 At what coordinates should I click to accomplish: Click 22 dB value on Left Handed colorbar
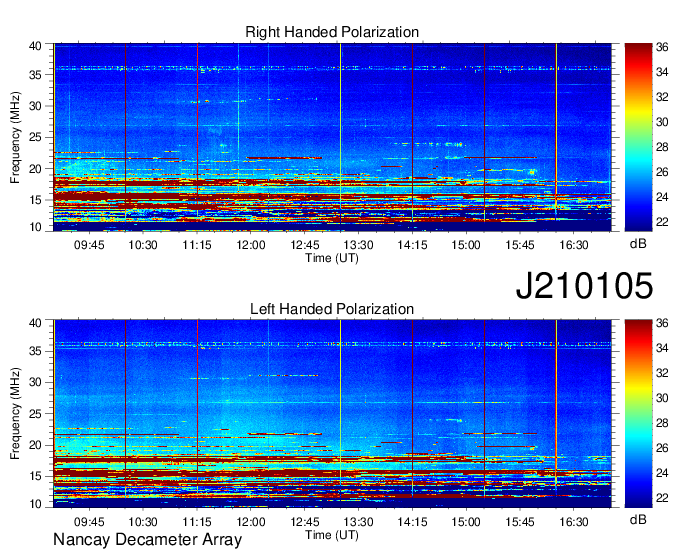662,498
